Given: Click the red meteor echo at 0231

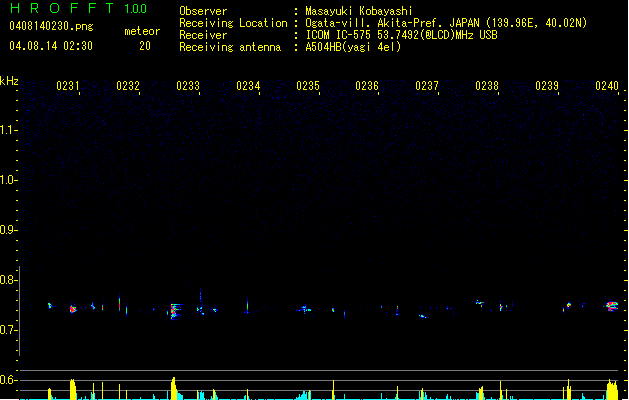Looking at the screenshot, I should [x=73, y=309].
